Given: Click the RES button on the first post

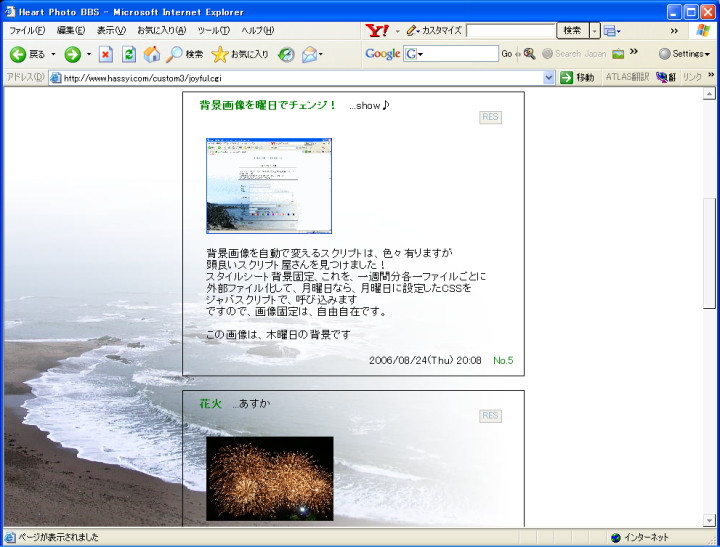Looking at the screenshot, I should coord(490,117).
